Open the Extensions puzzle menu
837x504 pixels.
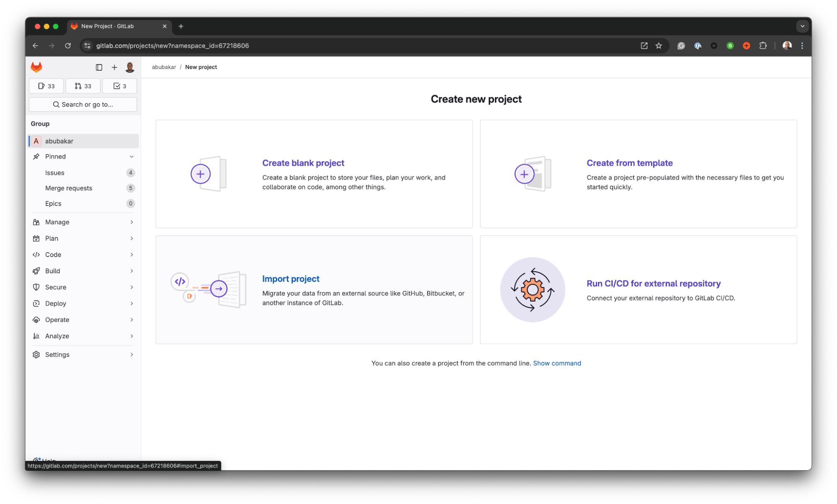point(763,46)
